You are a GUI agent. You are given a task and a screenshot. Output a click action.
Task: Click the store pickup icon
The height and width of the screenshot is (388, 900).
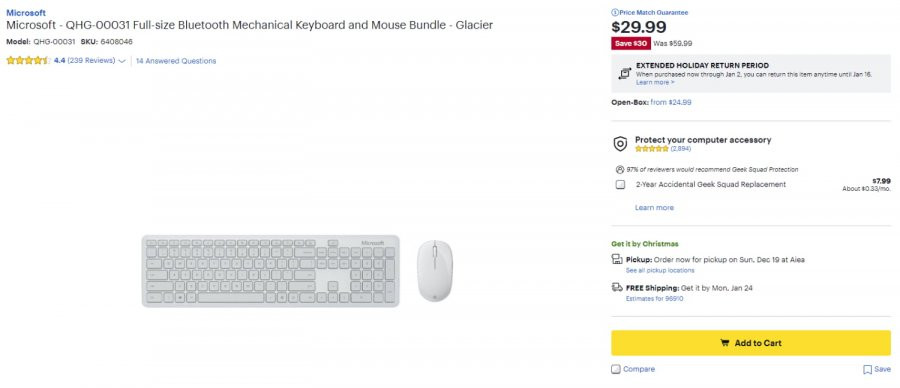click(x=617, y=259)
